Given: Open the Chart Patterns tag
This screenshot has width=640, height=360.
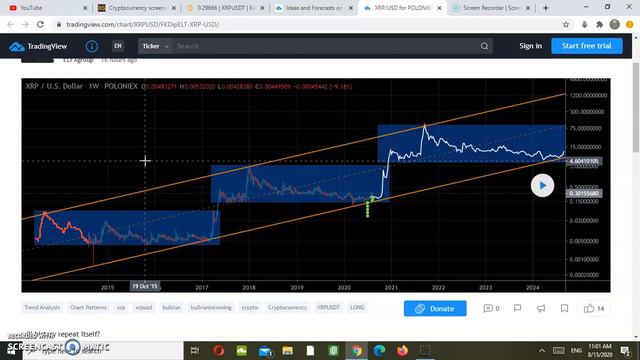Looking at the screenshot, I should click(88, 307).
